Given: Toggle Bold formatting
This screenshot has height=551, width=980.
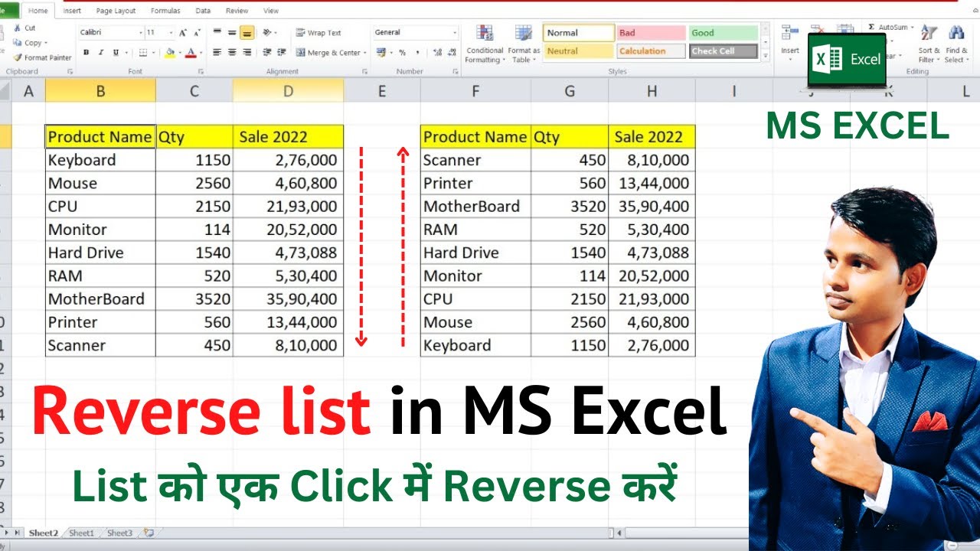Looking at the screenshot, I should click(87, 53).
